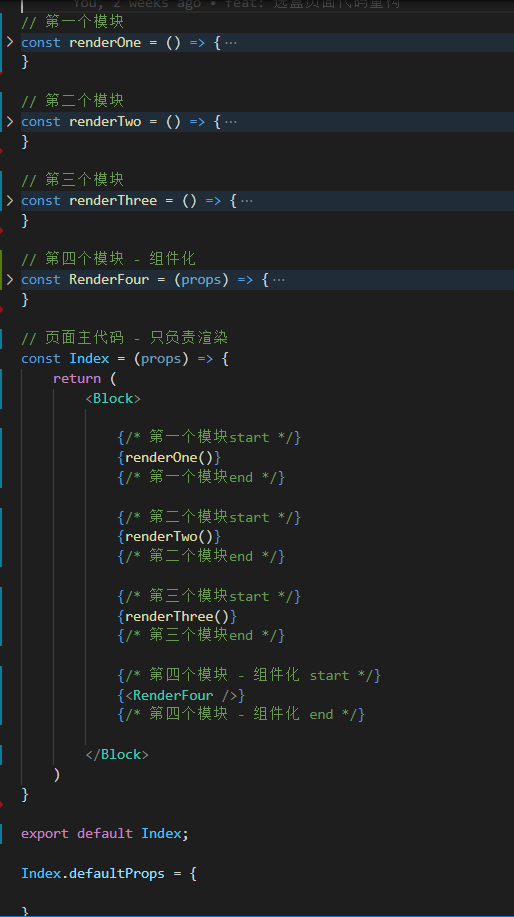Click the {renderOne()} call inside Block
The image size is (514, 917).
(169, 457)
